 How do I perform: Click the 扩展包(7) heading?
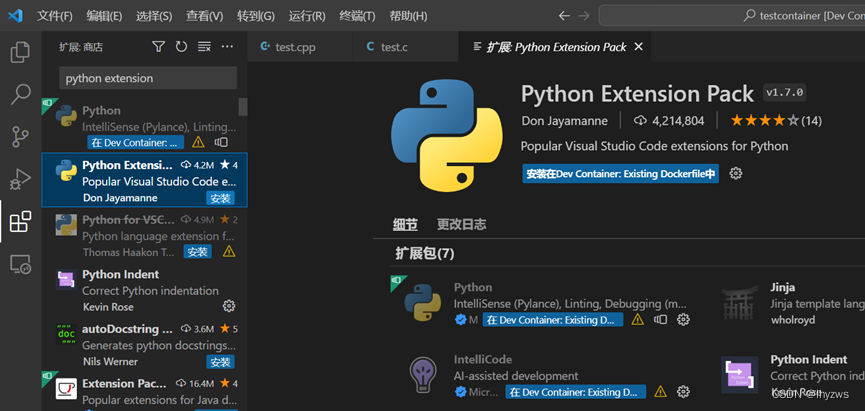[x=424, y=253]
